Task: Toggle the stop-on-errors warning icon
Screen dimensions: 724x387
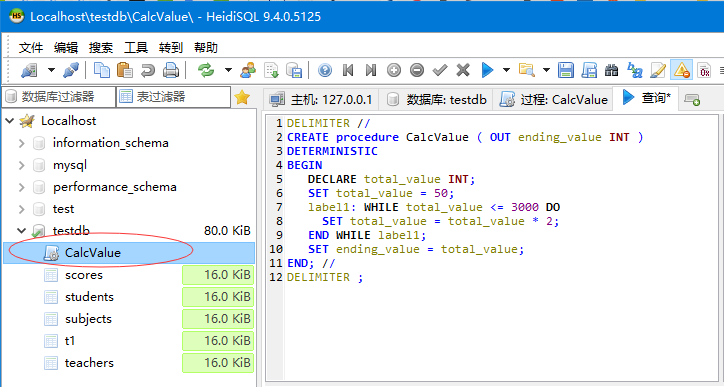Action: pyautogui.click(x=681, y=70)
